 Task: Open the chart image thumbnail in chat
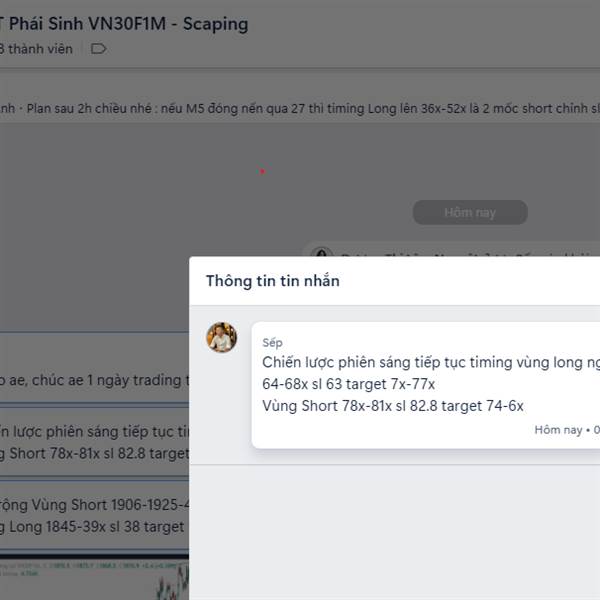[x=94, y=578]
